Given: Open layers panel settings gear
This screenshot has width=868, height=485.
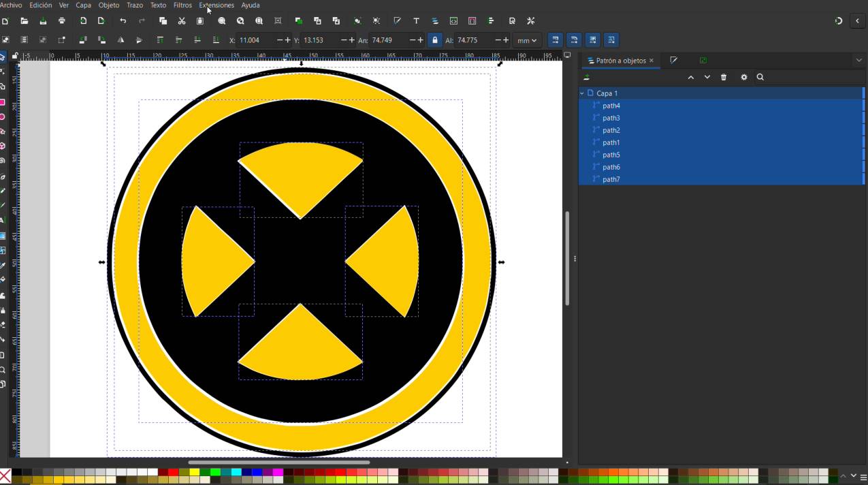Looking at the screenshot, I should [x=743, y=78].
